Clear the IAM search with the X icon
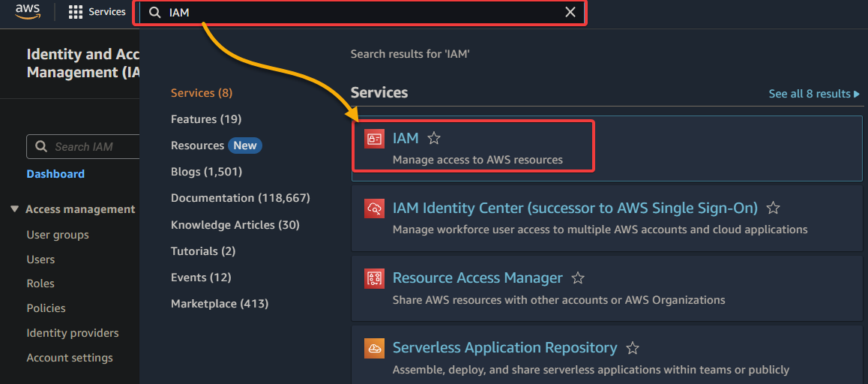This screenshot has height=384, width=868. point(570,12)
